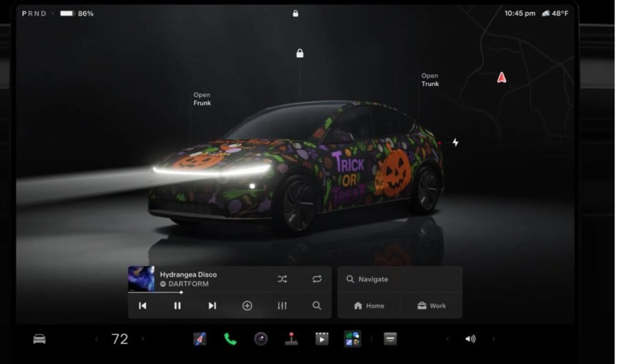Open the trunk via Open Trunk
641x364 pixels.
tap(430, 80)
